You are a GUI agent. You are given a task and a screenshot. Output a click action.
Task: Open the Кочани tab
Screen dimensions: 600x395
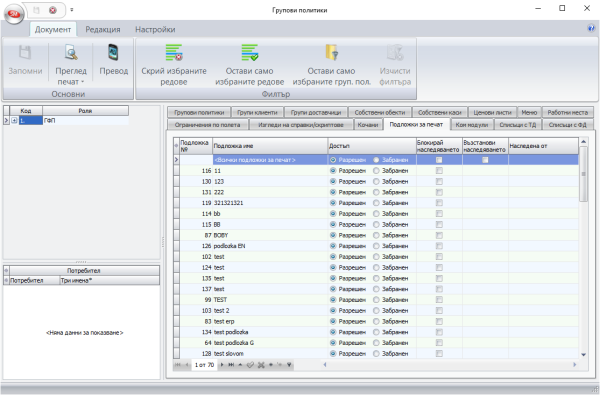368,125
